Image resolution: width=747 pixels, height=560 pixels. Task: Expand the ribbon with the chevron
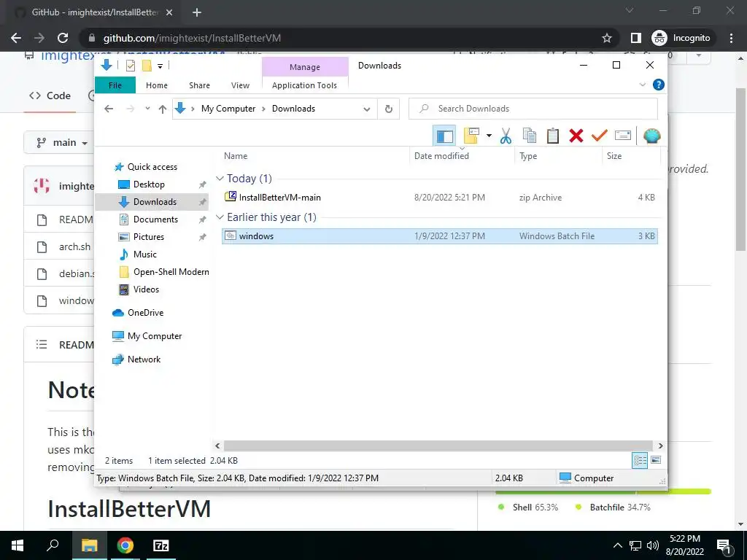coord(642,85)
